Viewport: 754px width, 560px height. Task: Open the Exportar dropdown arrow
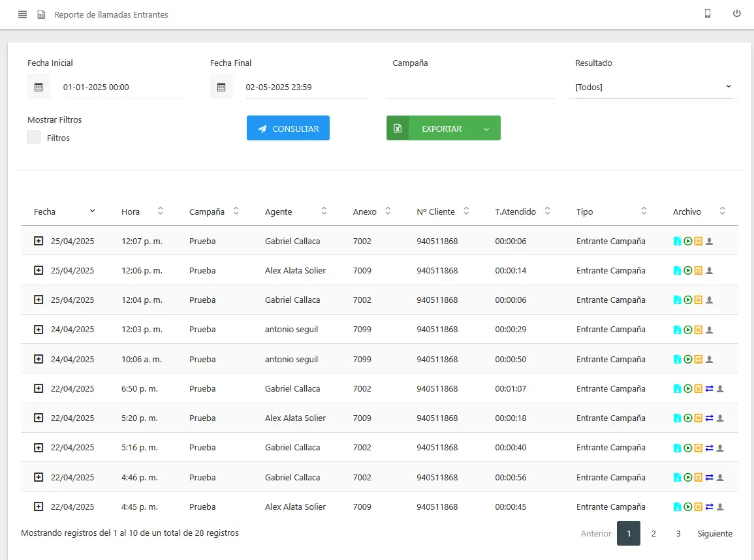tap(486, 129)
